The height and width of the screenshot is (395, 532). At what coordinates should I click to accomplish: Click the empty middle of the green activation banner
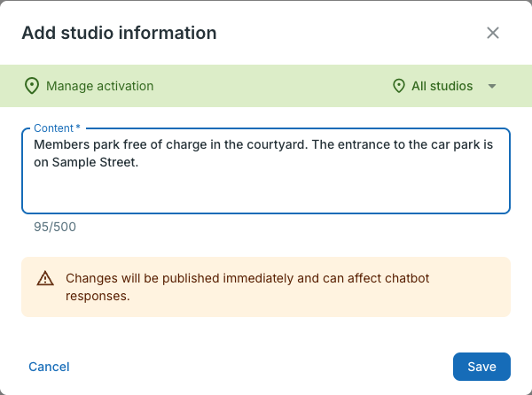271,86
